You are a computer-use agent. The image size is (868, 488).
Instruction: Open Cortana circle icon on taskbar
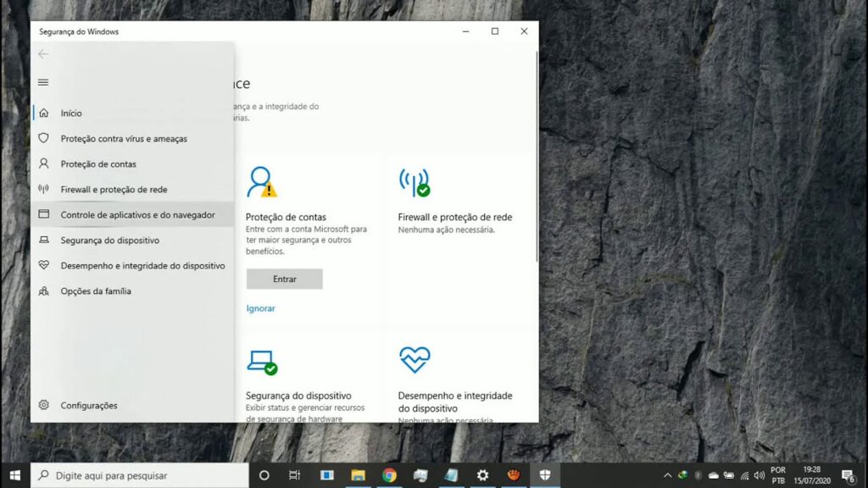[x=264, y=475]
